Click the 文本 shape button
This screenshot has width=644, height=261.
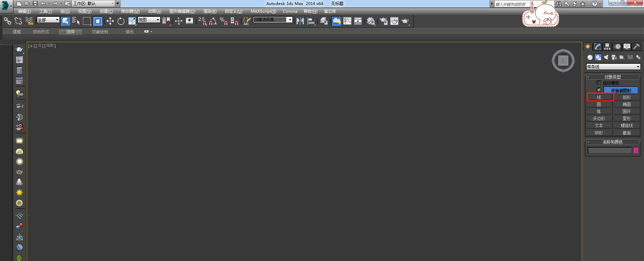(599, 125)
